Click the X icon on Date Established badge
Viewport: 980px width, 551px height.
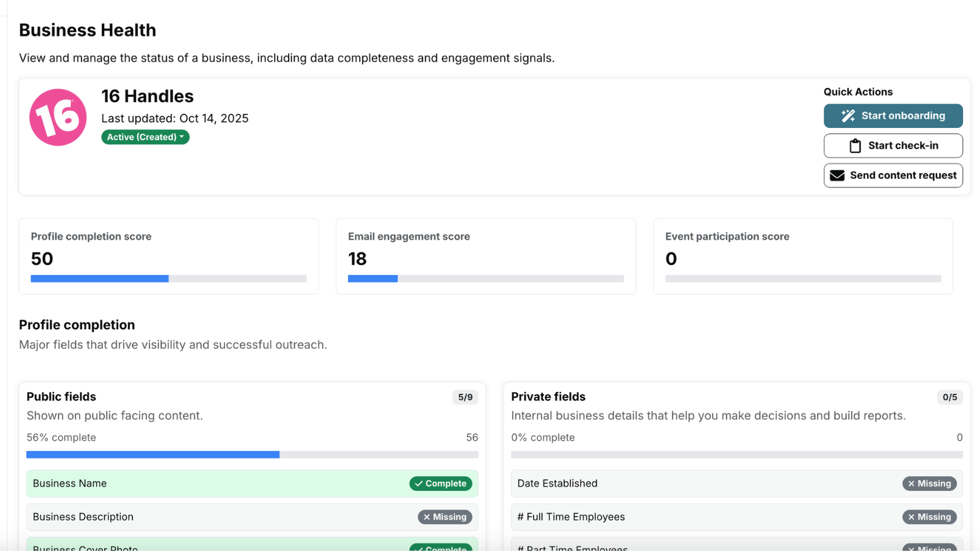911,484
